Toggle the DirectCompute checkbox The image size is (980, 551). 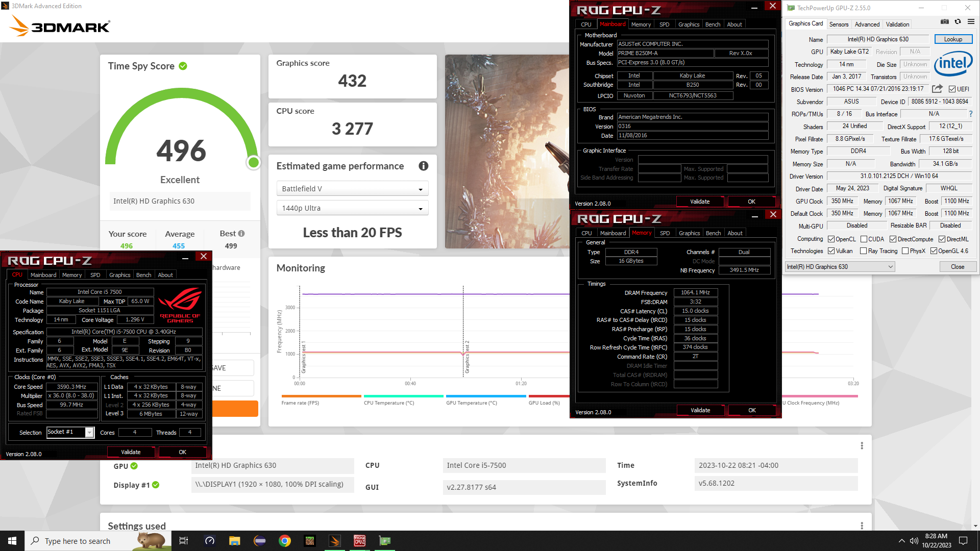(893, 239)
